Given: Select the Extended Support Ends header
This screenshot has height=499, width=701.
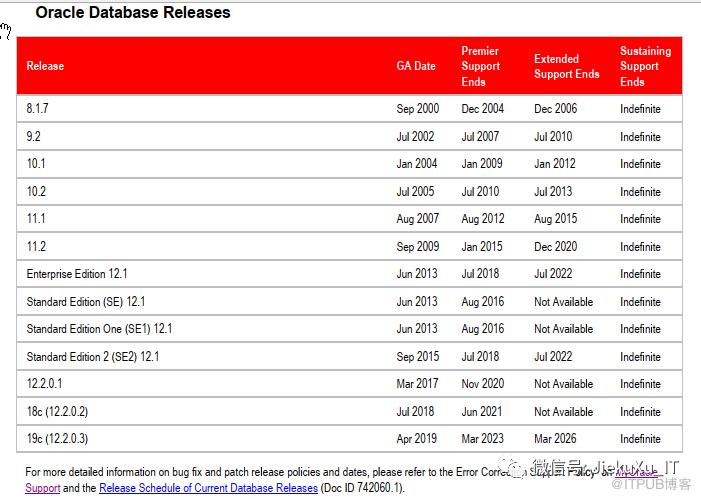Looking at the screenshot, I should 566,66.
